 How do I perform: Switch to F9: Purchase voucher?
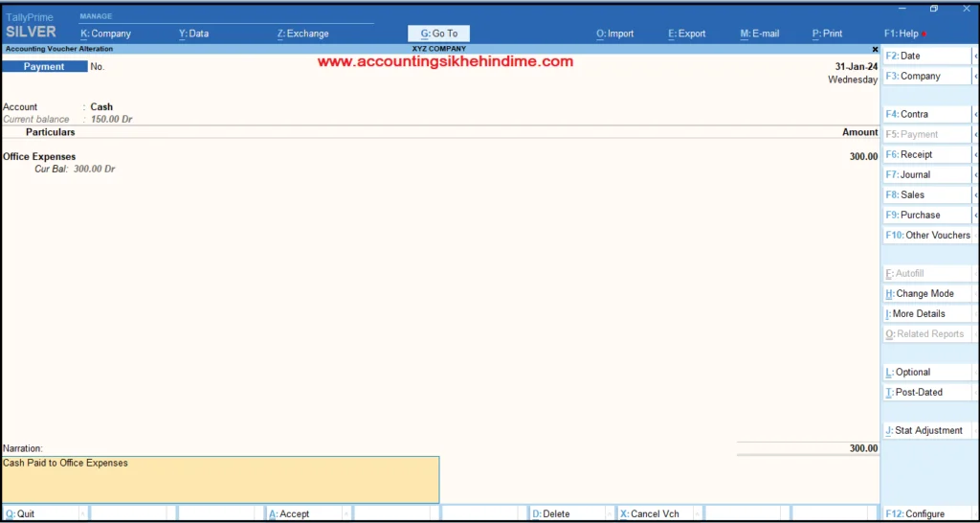pos(926,215)
